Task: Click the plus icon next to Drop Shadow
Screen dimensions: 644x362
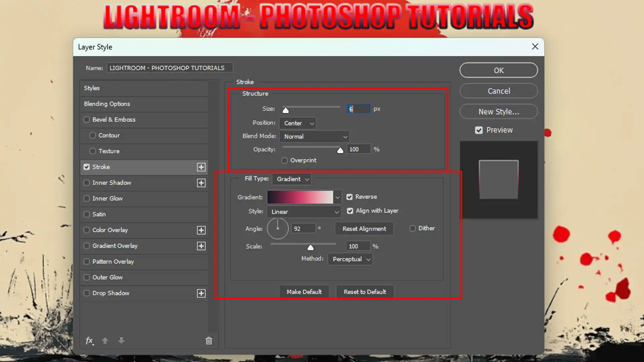Action: (x=201, y=293)
